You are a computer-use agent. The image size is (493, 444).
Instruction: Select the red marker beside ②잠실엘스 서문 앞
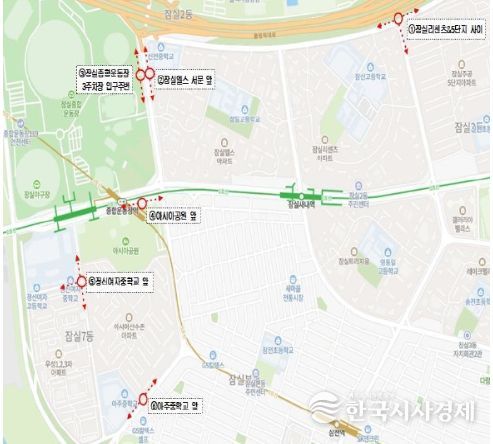click(x=150, y=73)
